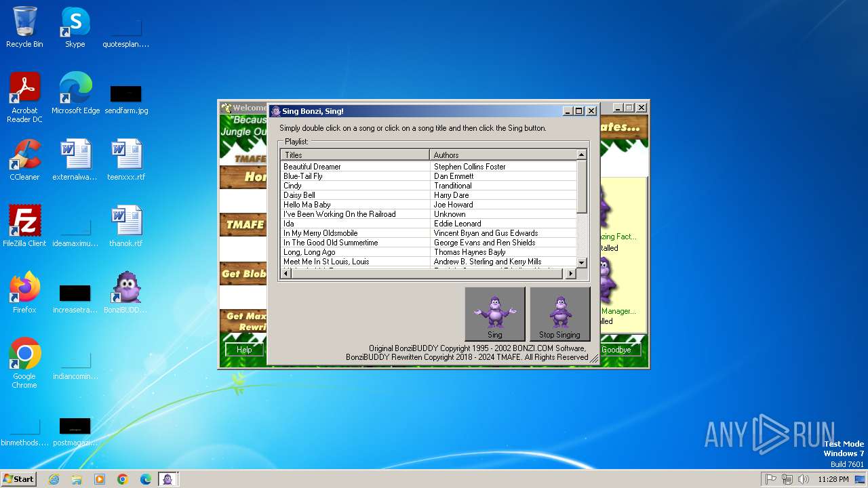This screenshot has height=488, width=868.
Task: Click the Action Center flag icon
Action: coord(771,479)
